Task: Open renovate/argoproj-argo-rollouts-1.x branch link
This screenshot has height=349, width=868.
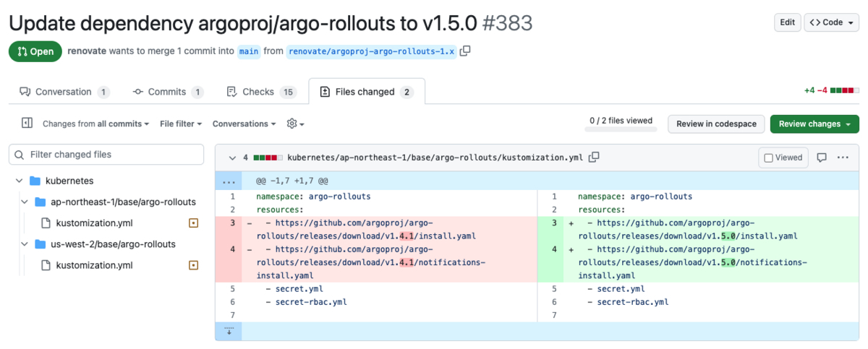Action: pos(371,51)
